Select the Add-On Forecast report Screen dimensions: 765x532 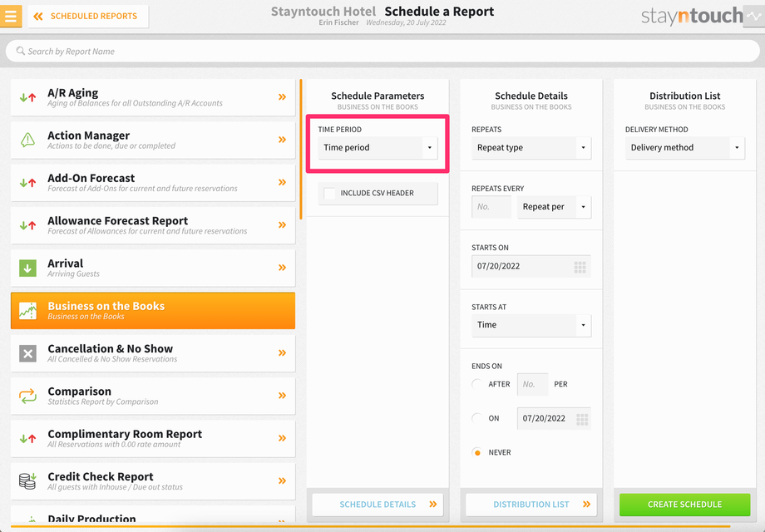pyautogui.click(x=153, y=182)
